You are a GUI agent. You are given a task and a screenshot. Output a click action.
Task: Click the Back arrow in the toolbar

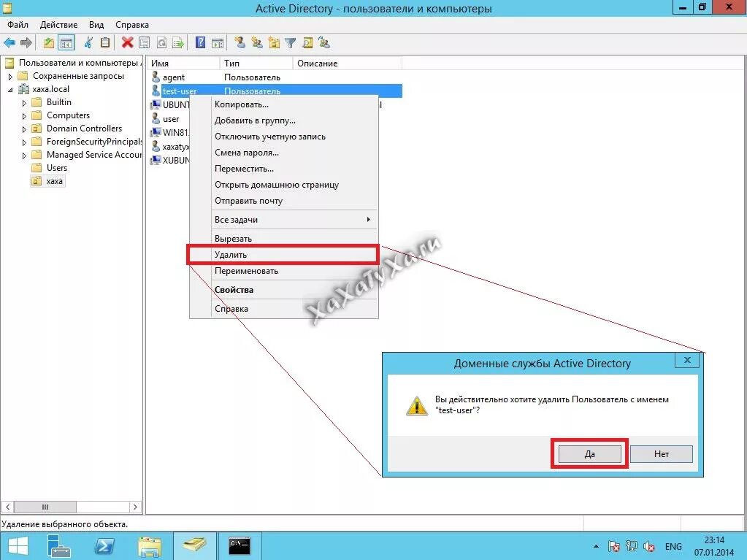pos(9,43)
